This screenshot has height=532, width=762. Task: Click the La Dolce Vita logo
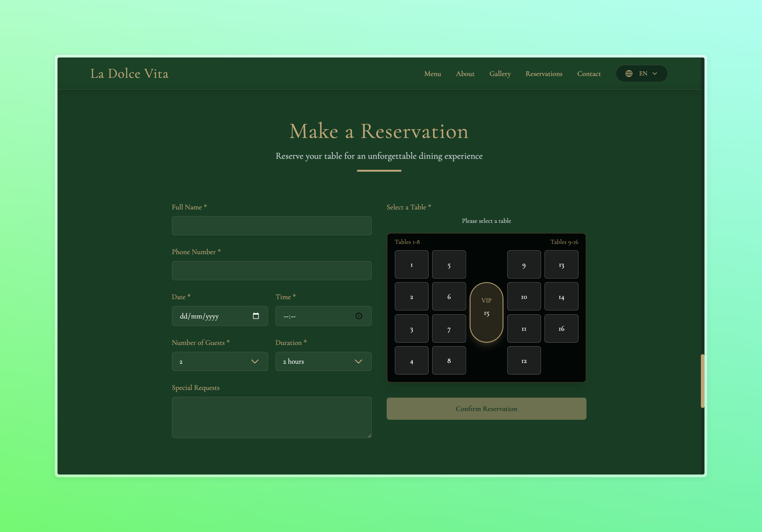click(130, 74)
